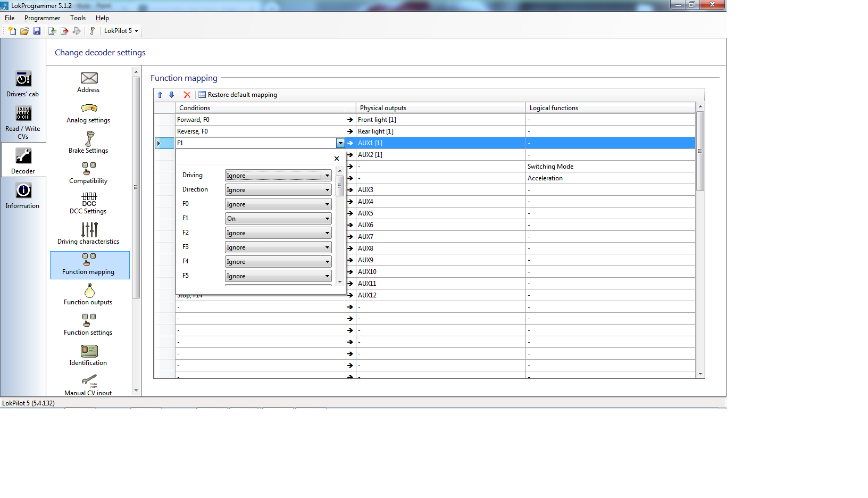The image size is (868, 498).
Task: Open the Programmer menu
Action: [x=42, y=18]
